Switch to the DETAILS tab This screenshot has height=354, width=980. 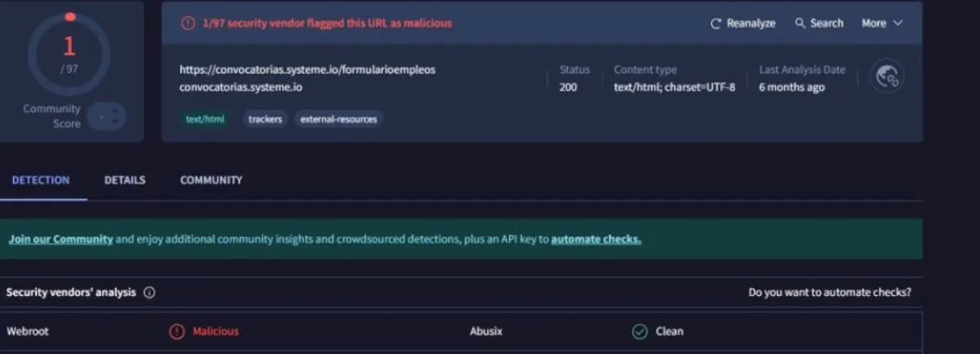[125, 180]
